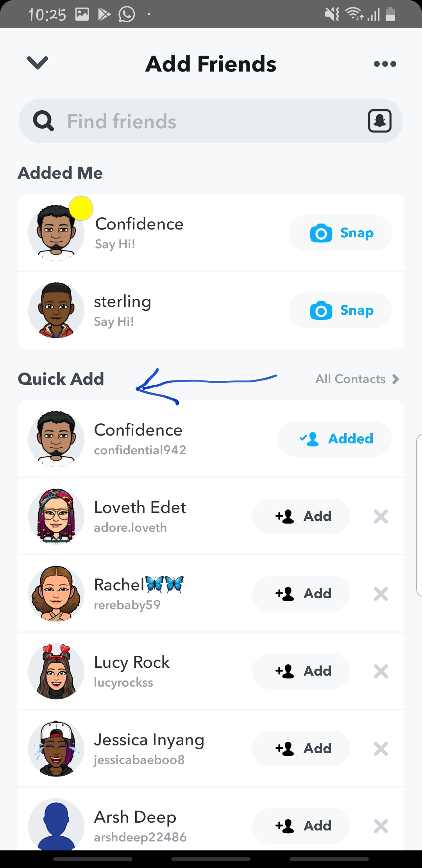Open the three-dot more options menu
Image resolution: width=422 pixels, height=868 pixels.
tap(385, 64)
